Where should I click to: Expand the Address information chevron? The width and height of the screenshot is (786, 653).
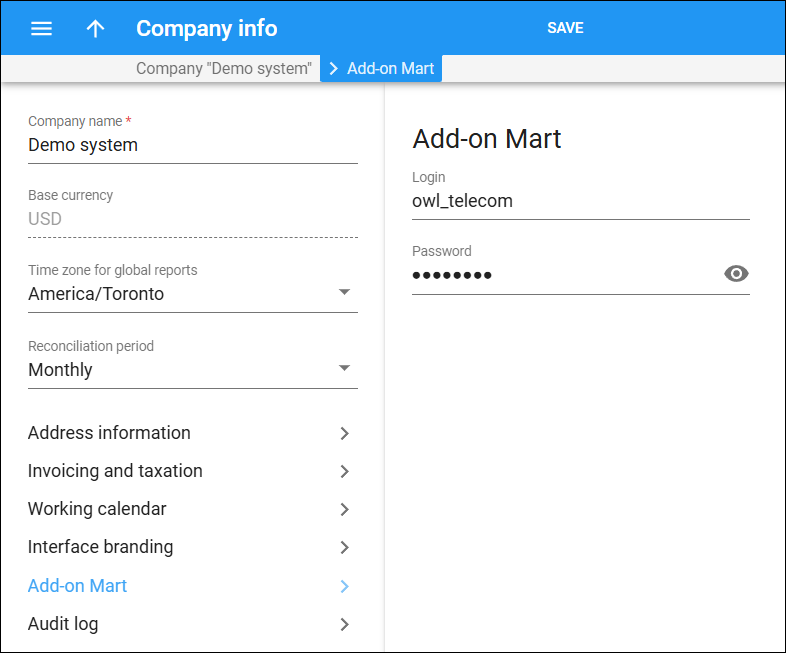point(344,433)
